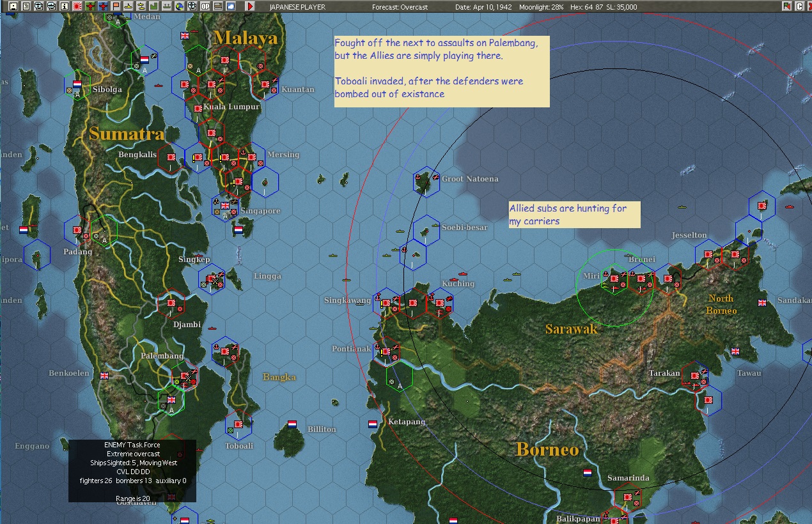Click the floppy disk save game icon
The height and width of the screenshot is (524, 812).
click(13, 6)
